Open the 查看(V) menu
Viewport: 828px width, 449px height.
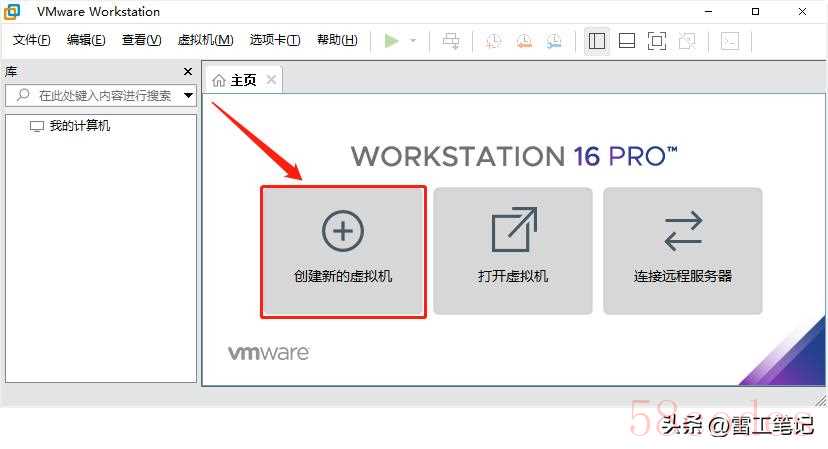coord(141,40)
